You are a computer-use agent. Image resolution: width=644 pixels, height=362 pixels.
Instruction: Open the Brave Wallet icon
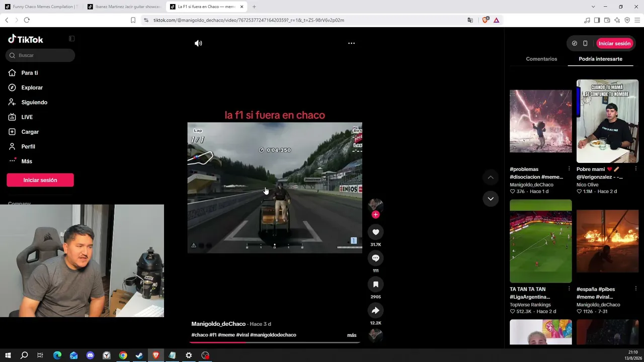[x=607, y=20]
